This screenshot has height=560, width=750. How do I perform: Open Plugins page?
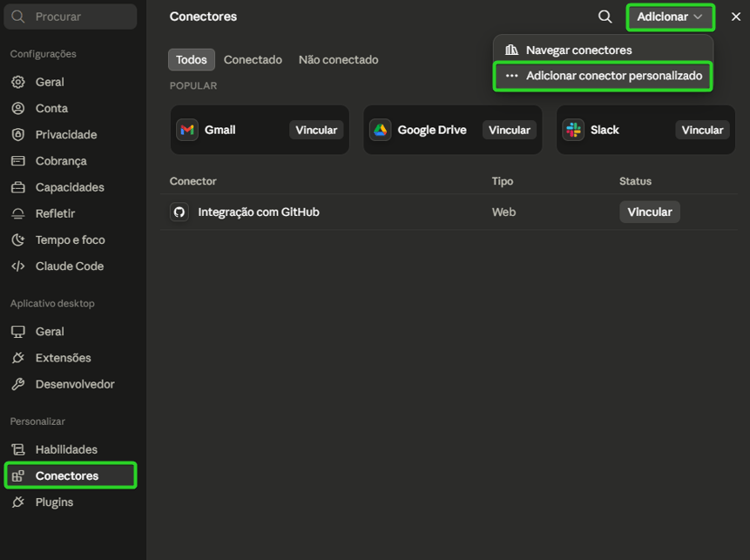tap(71, 503)
